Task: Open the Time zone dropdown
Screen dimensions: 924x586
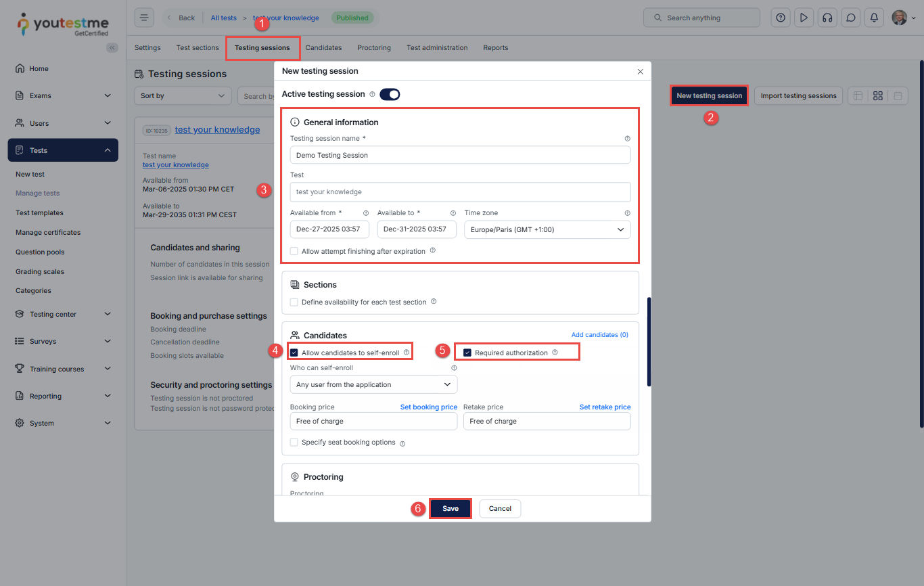Action: click(x=547, y=229)
